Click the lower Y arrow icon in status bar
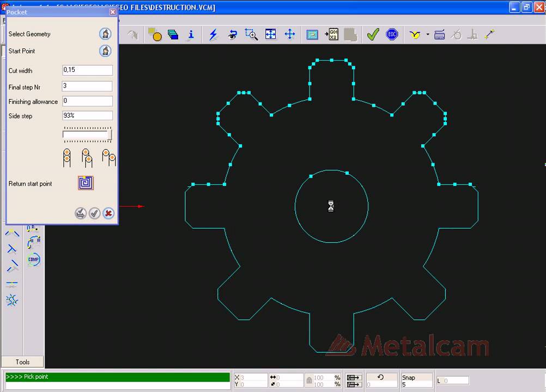The image size is (546, 392). [x=354, y=384]
